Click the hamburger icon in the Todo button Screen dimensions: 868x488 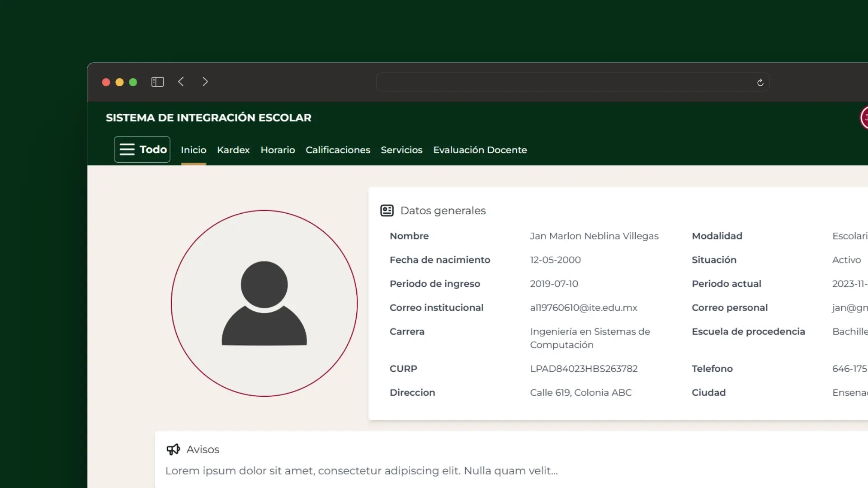(x=127, y=150)
